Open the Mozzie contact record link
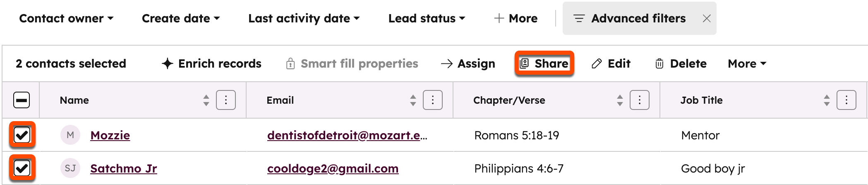Screen dimensions: 868x185 [110, 135]
